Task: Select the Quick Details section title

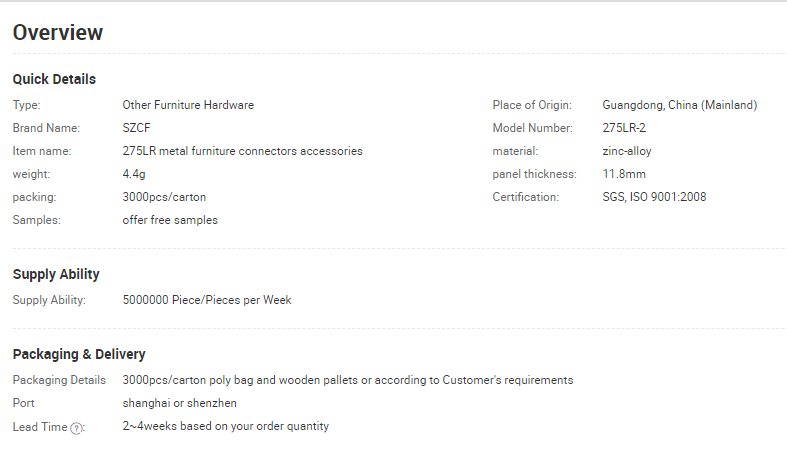Action: tap(54, 79)
